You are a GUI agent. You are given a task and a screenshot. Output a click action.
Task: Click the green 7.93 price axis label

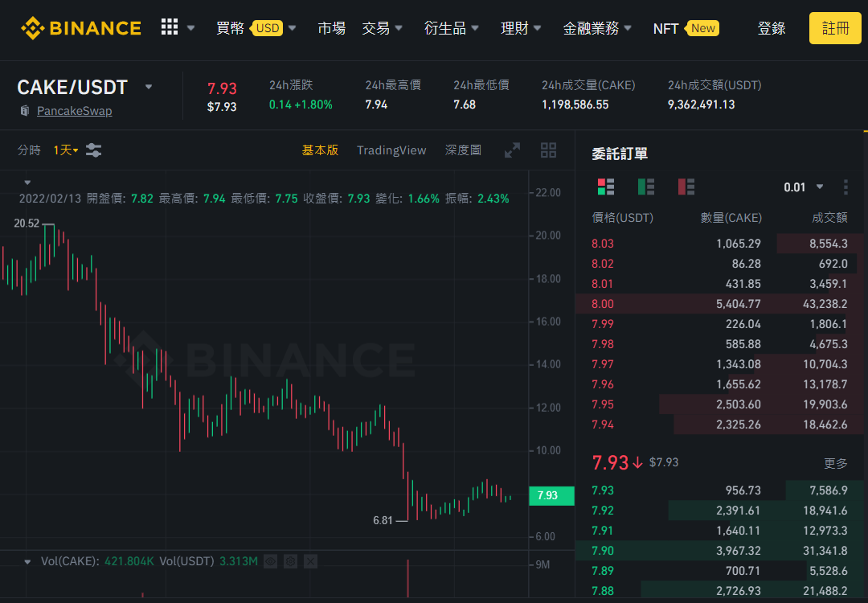tap(551, 495)
